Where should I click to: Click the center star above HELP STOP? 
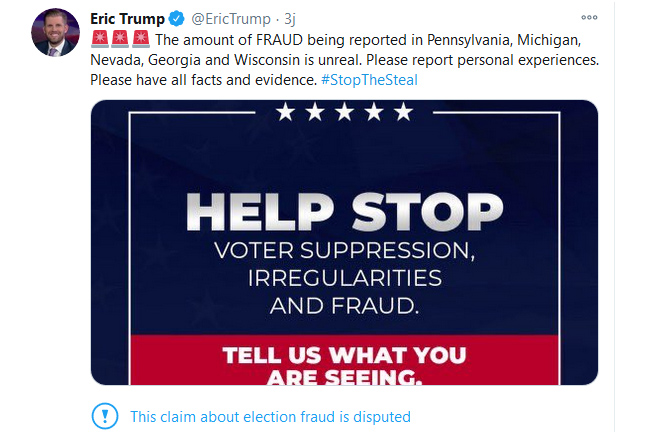tap(343, 112)
